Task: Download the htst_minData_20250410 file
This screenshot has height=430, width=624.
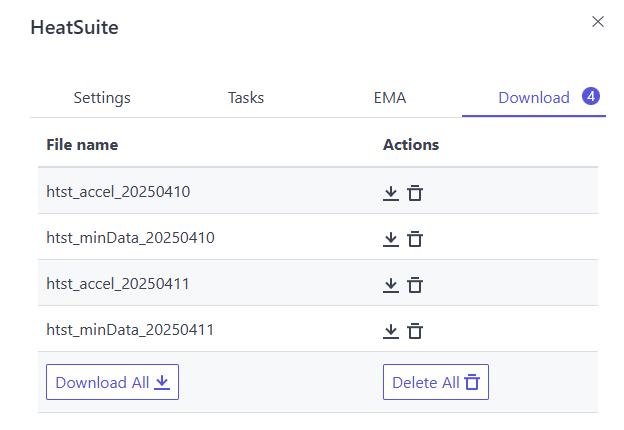Action: 391,239
